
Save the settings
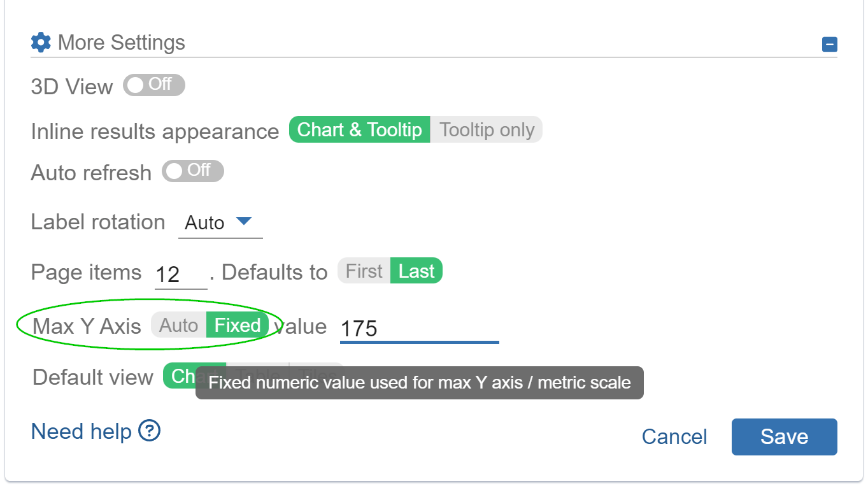point(784,436)
